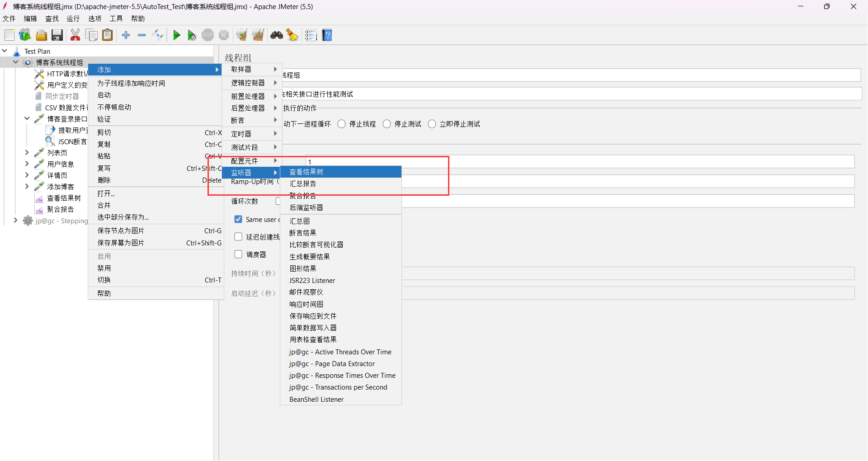Collapse the 博客登录接口 node
This screenshot has height=461, width=868.
pos(27,119)
